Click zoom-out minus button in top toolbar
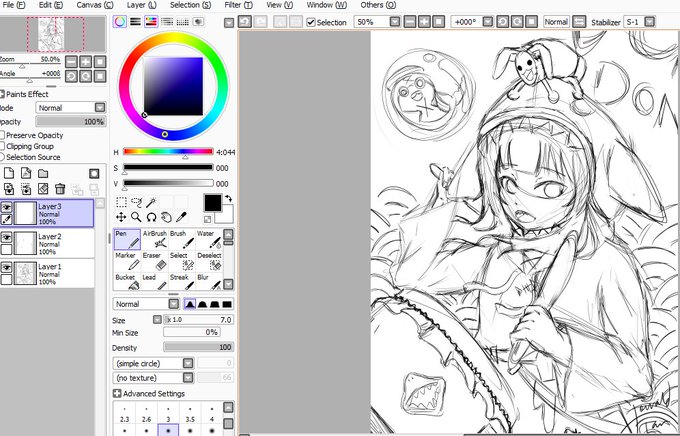Viewport: 680px width, 436px height. [410, 22]
